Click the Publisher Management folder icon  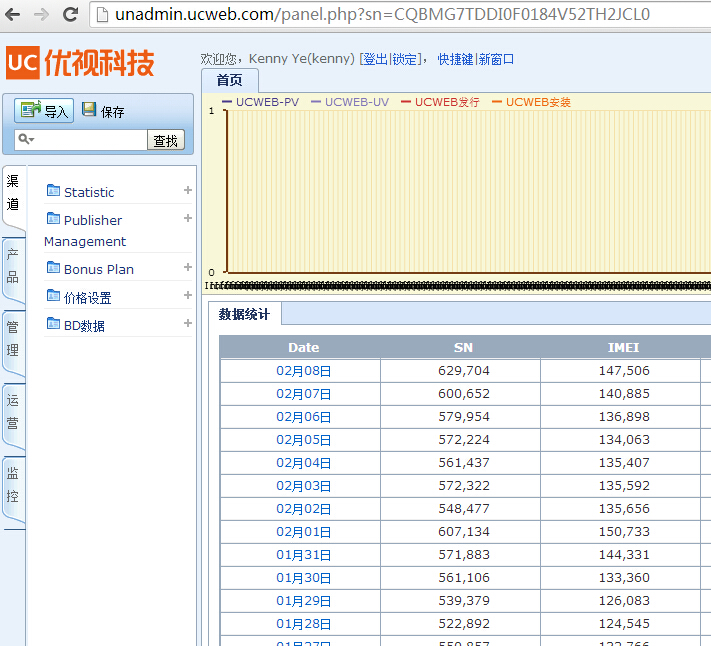(x=53, y=219)
